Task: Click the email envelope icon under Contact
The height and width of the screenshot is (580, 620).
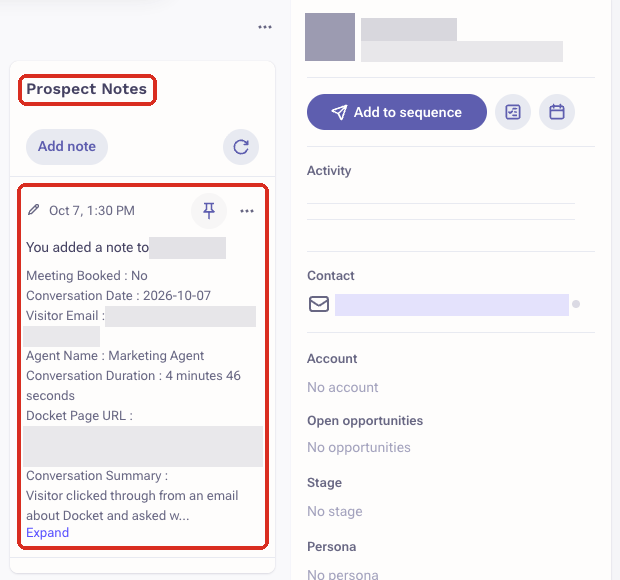Action: (319, 304)
